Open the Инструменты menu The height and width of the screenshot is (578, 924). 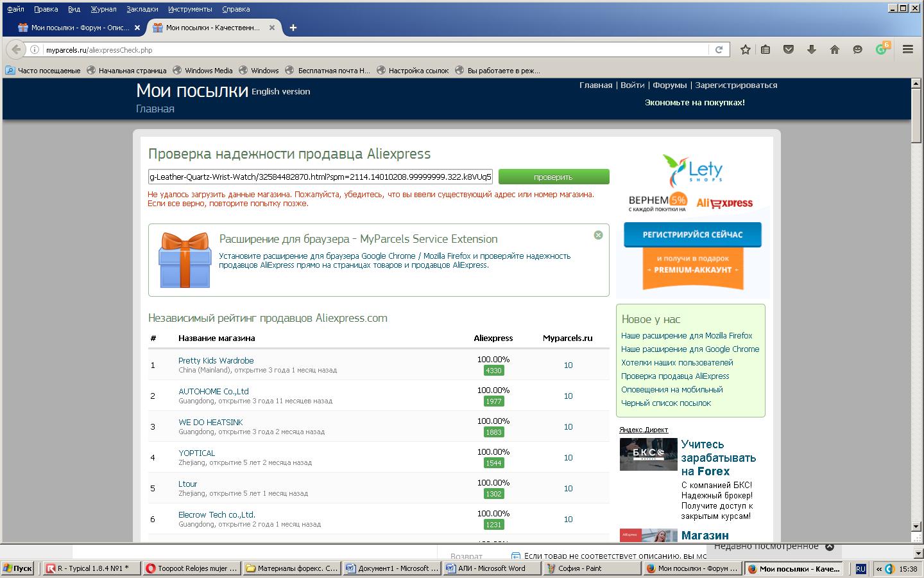point(190,9)
